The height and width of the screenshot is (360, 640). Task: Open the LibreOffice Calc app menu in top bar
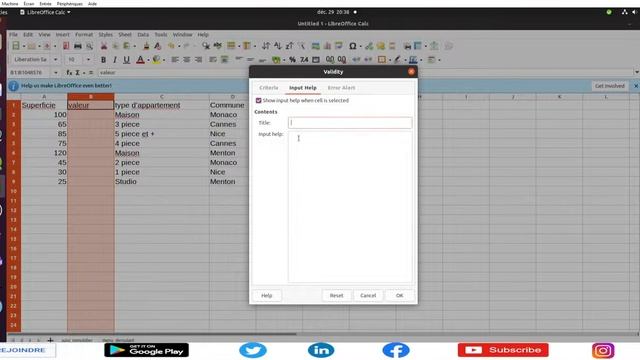45,12
